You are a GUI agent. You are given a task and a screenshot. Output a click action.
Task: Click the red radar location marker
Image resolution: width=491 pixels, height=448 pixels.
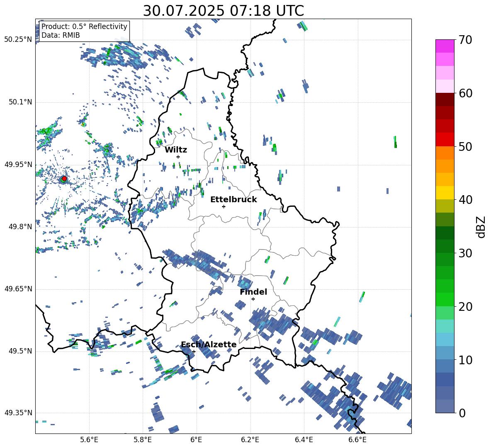[64, 179]
